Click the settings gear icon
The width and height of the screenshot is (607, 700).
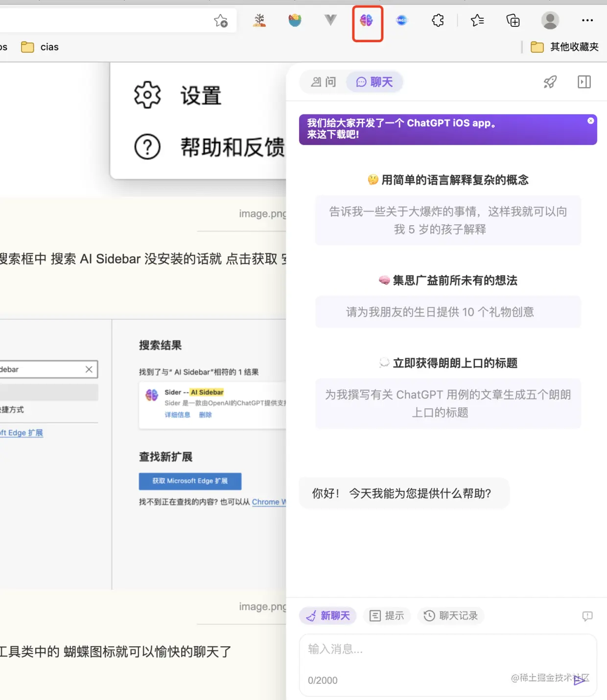[147, 95]
